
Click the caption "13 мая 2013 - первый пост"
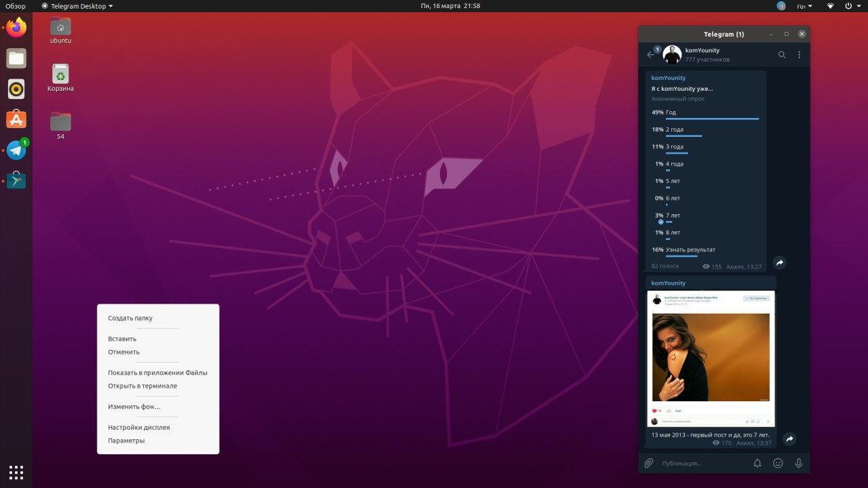click(x=711, y=434)
